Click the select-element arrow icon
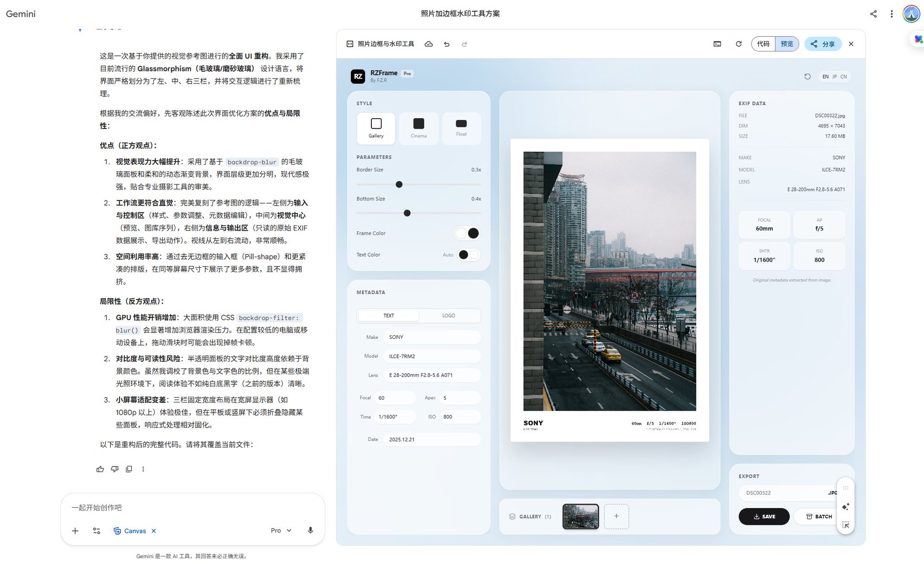 (x=846, y=525)
